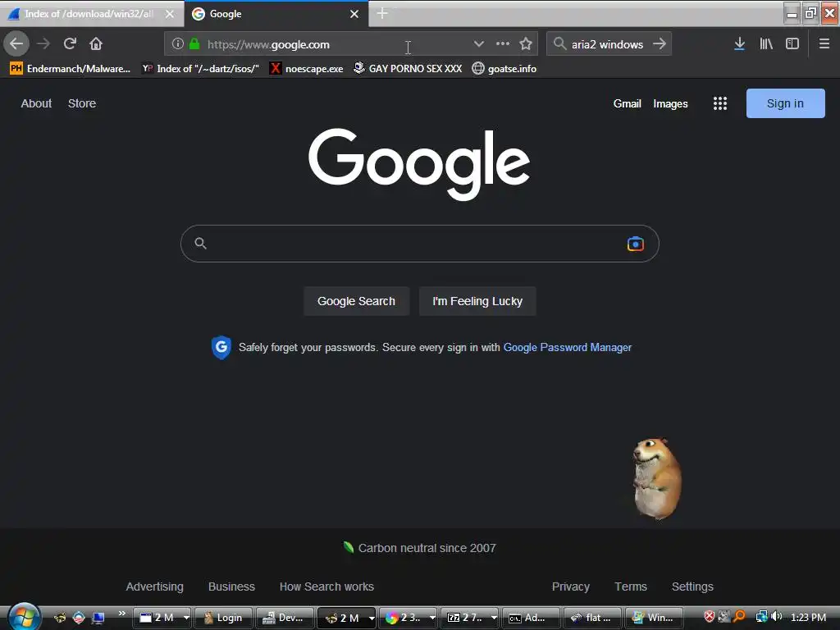
Task: Open the Google Store link
Action: tap(82, 103)
